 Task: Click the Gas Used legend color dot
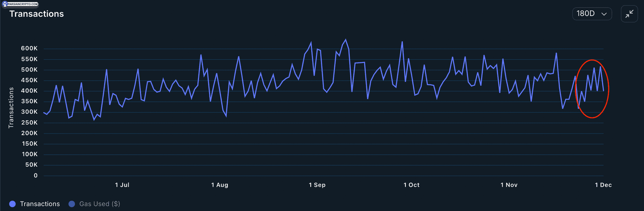point(72,204)
